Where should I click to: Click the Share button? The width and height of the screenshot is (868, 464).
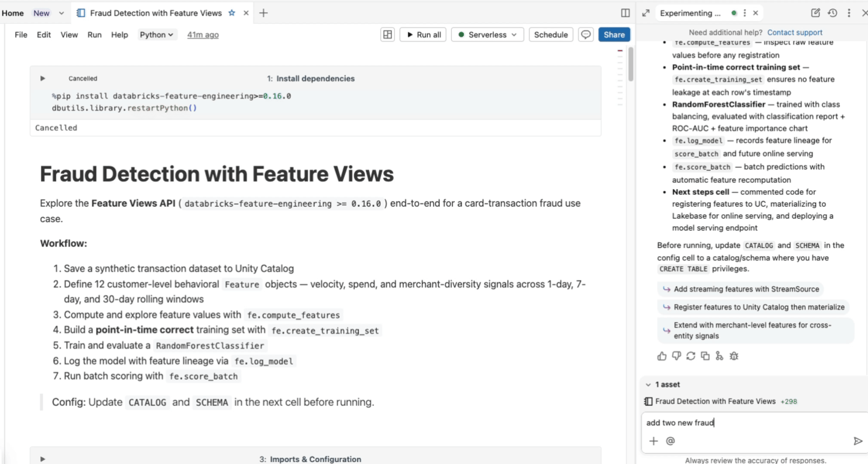(614, 35)
